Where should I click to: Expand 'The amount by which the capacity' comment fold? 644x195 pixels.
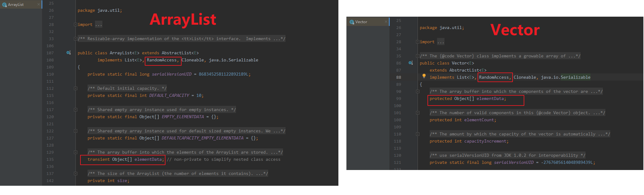click(x=418, y=134)
